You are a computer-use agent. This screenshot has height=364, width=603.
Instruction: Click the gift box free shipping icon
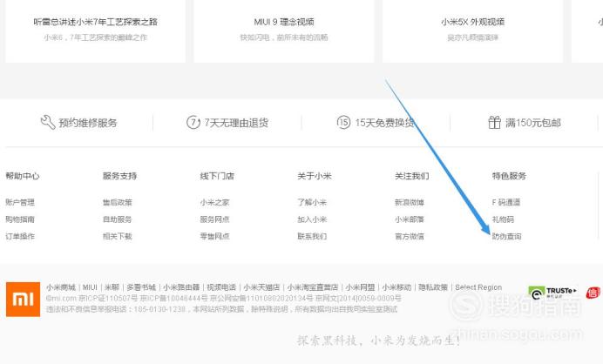tap(494, 122)
